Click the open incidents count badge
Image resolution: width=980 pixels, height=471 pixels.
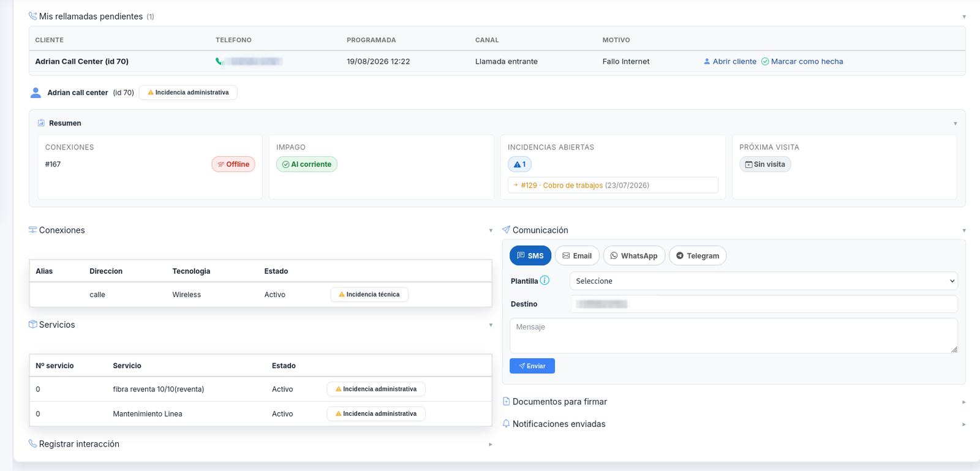click(x=519, y=164)
